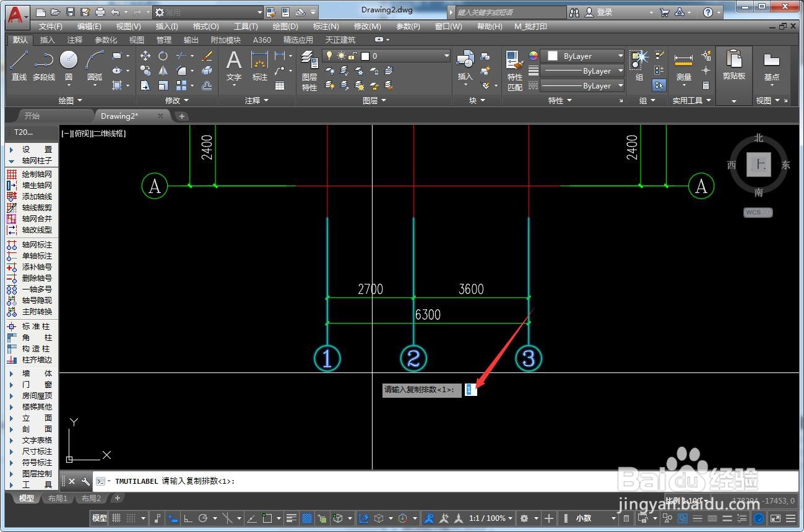
Task: Select the 直线 line tool
Action: 19,66
